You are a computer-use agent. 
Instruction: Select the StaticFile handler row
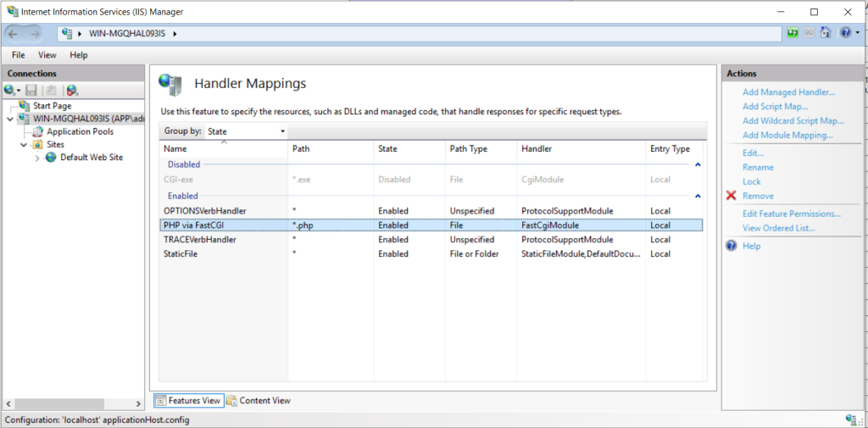pyautogui.click(x=431, y=254)
